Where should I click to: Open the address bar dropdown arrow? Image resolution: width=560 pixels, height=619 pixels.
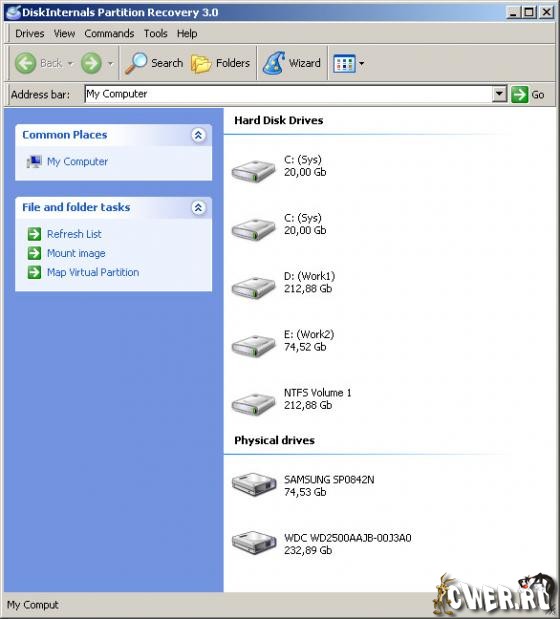coord(500,94)
